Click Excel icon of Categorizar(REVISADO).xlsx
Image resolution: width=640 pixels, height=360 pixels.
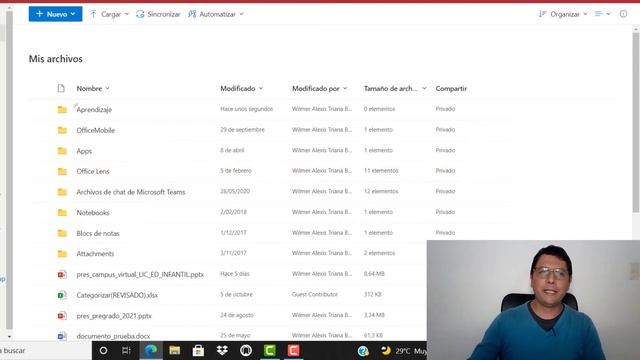pos(62,295)
